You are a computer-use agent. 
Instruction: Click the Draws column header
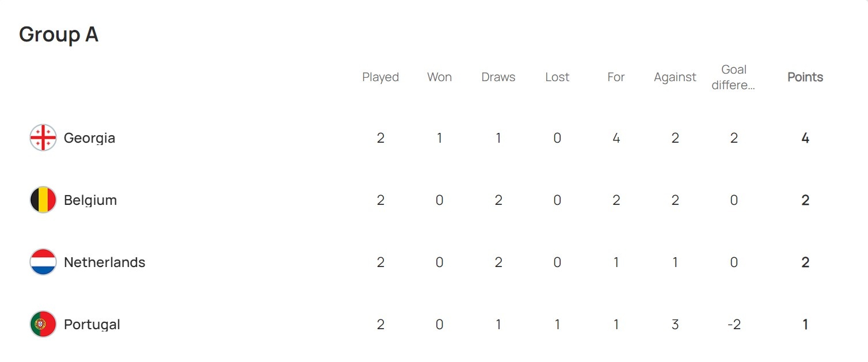(498, 77)
